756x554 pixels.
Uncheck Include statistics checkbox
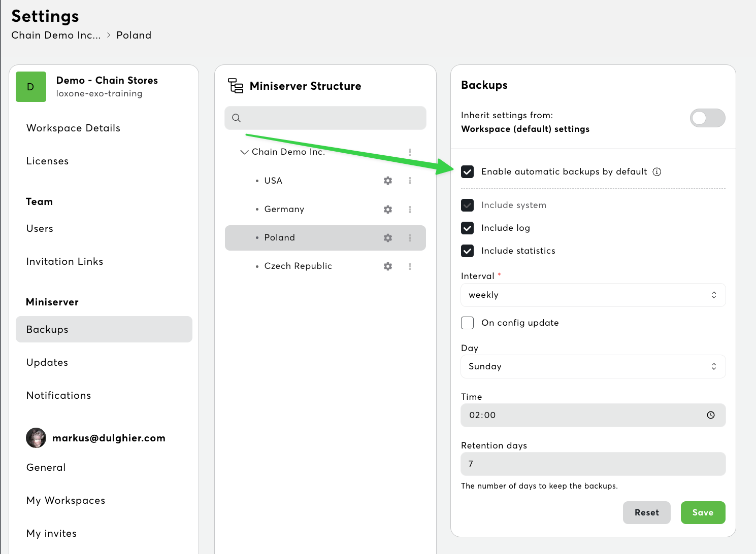click(x=468, y=251)
